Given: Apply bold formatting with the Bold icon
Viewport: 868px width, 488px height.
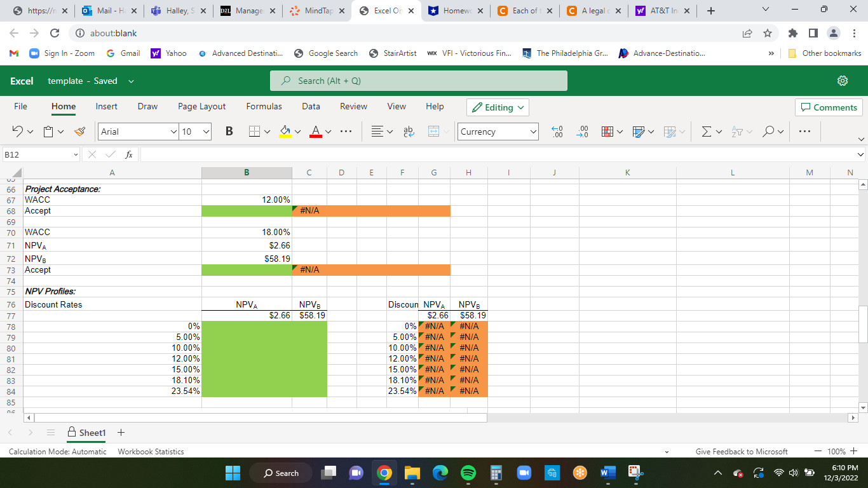Looking at the screenshot, I should tap(228, 132).
